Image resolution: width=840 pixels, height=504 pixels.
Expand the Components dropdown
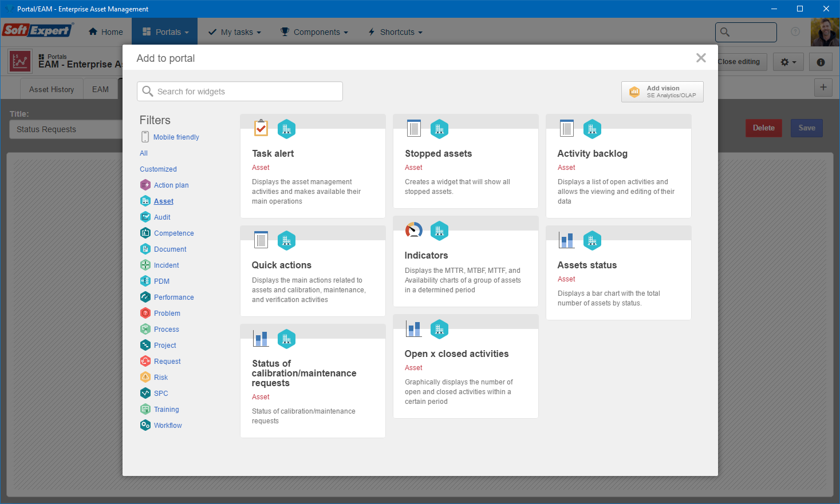point(314,32)
